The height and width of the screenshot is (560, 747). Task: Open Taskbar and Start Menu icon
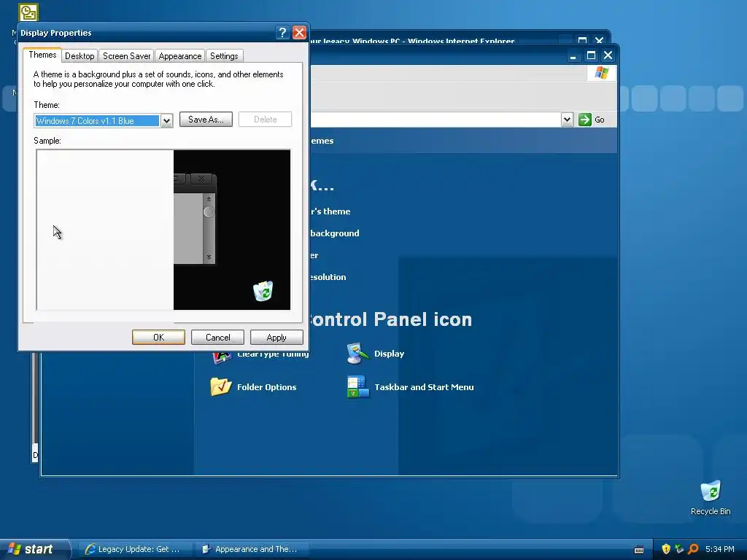click(x=357, y=386)
